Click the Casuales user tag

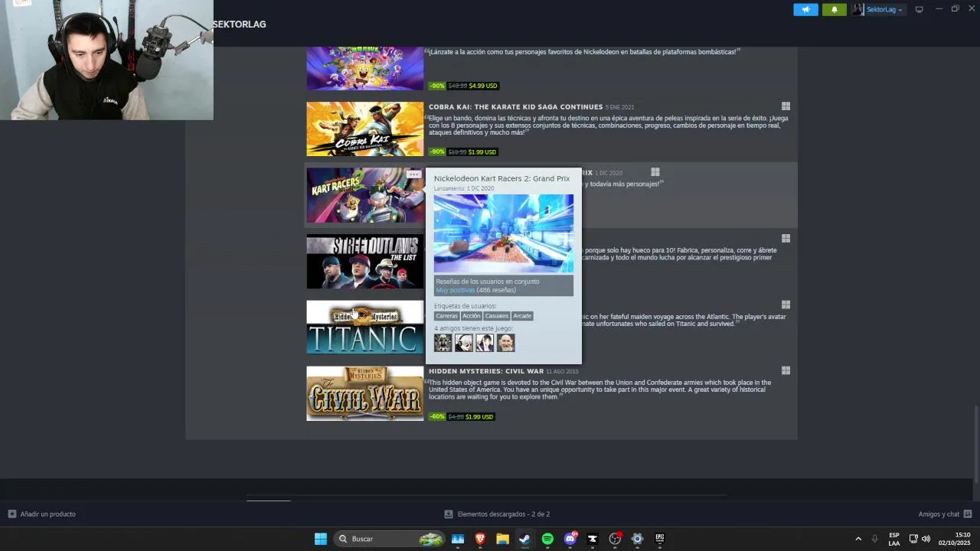coord(497,316)
